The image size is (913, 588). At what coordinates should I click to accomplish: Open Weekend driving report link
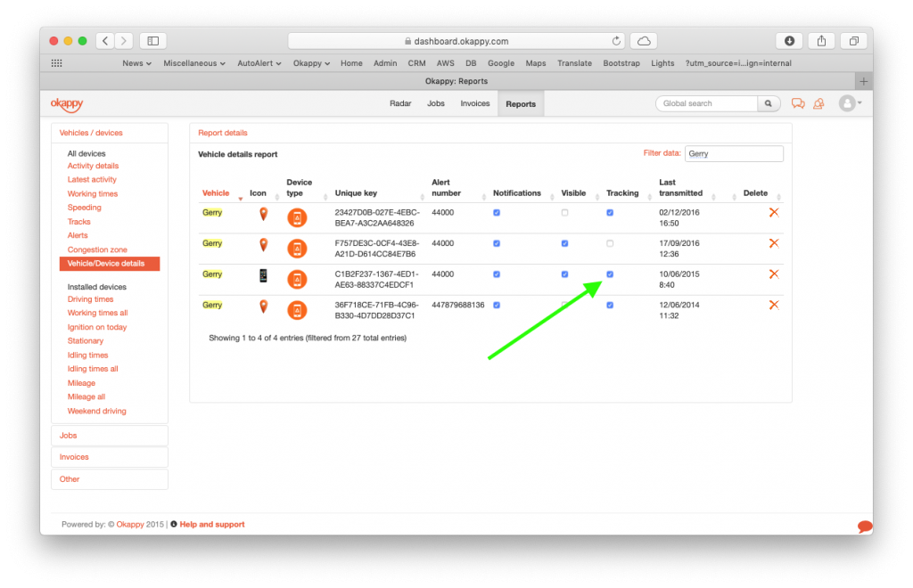[x=96, y=412]
